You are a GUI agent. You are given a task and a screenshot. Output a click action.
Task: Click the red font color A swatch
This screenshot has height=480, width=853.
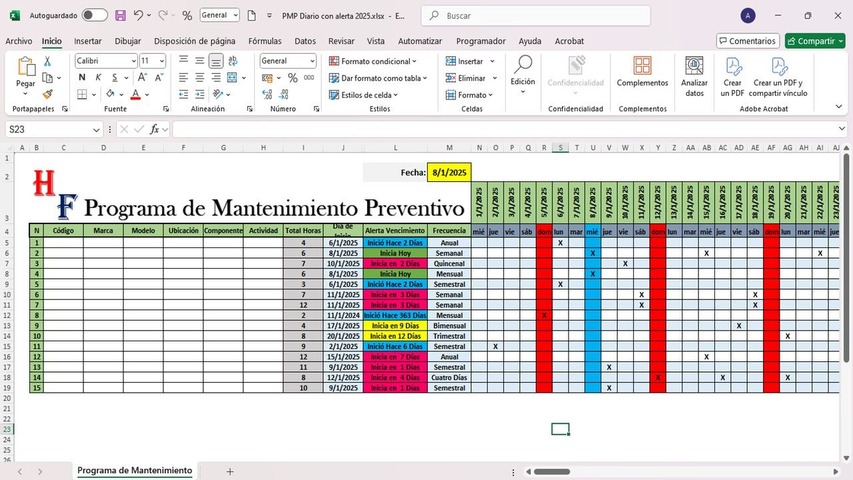coord(135,95)
